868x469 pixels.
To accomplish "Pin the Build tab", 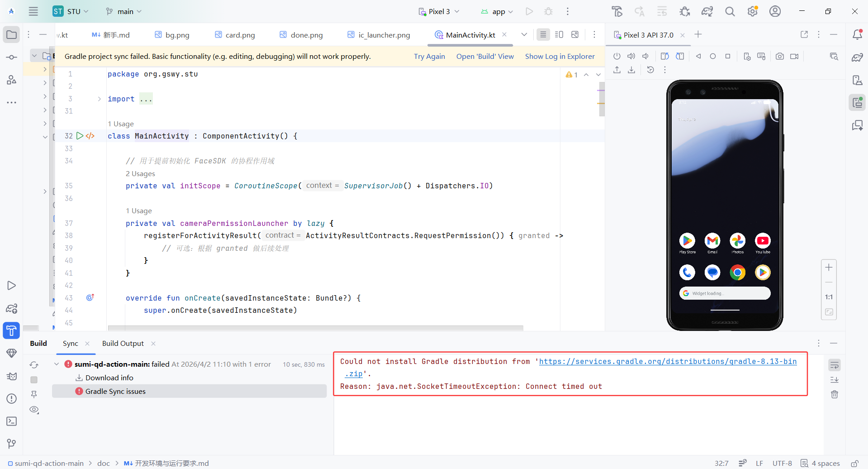I will coord(34,395).
